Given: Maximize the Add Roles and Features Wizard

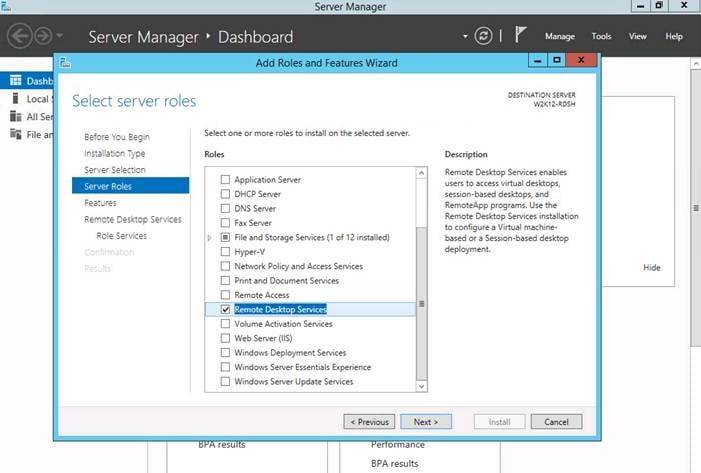Looking at the screenshot, I should [x=557, y=59].
